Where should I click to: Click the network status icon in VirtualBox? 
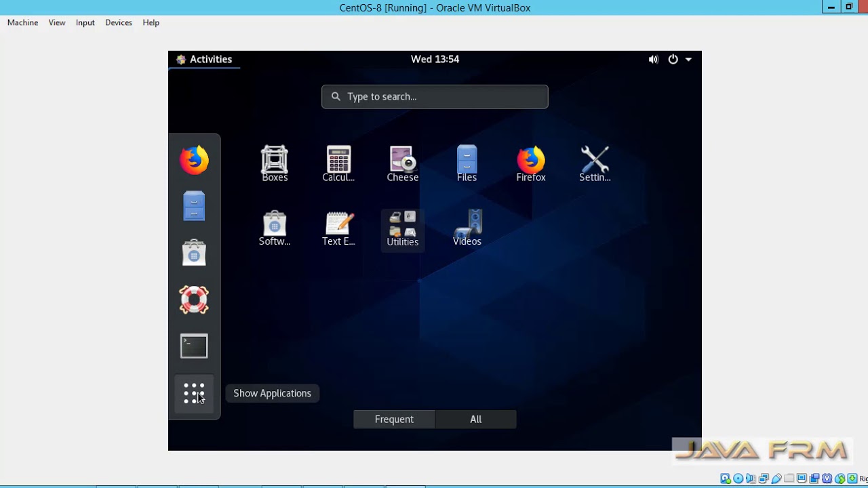pyautogui.click(x=764, y=479)
